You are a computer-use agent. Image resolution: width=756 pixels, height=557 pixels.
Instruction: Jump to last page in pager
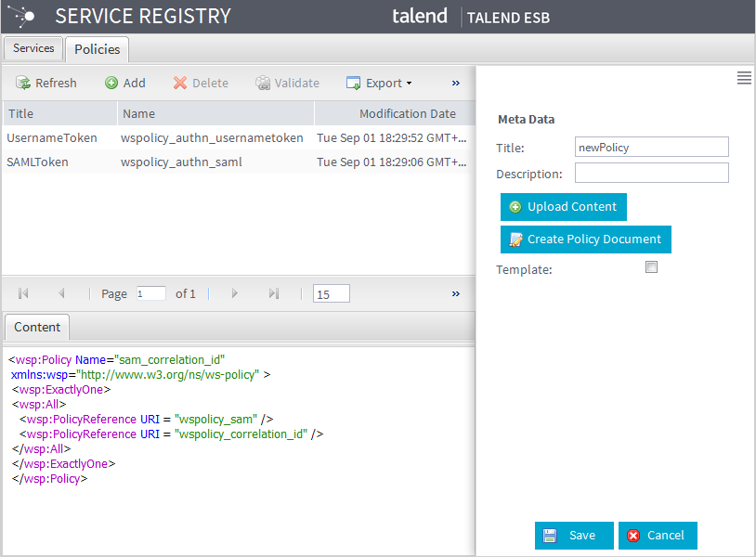274,293
